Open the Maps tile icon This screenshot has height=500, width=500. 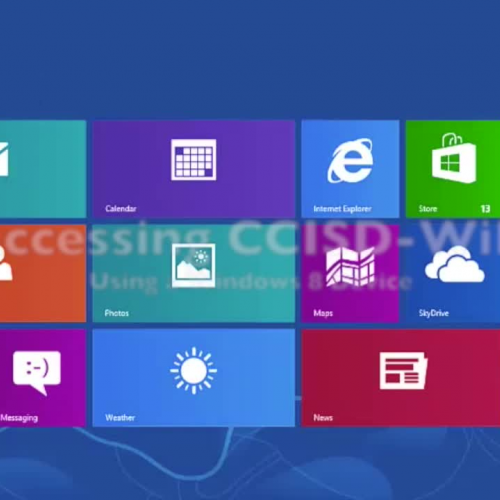(350, 267)
